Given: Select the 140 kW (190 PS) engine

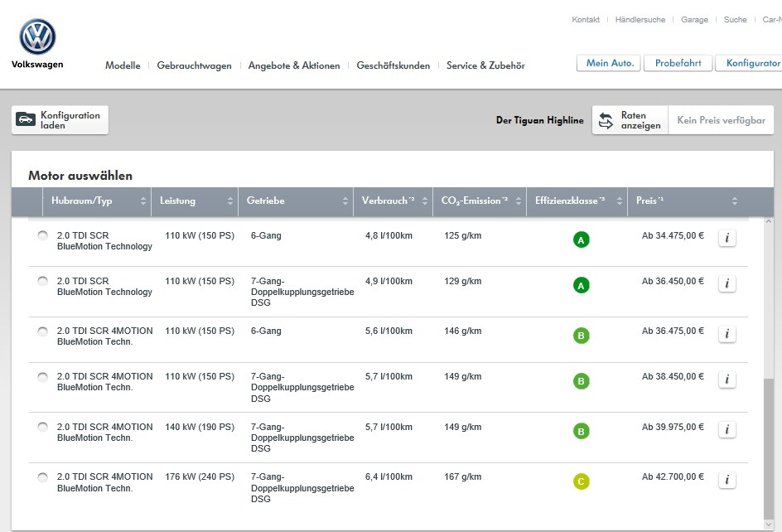Looking at the screenshot, I should point(42,428).
